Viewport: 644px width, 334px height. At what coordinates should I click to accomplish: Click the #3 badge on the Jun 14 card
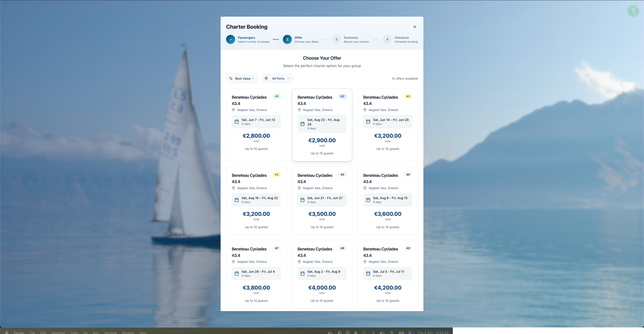click(x=408, y=96)
